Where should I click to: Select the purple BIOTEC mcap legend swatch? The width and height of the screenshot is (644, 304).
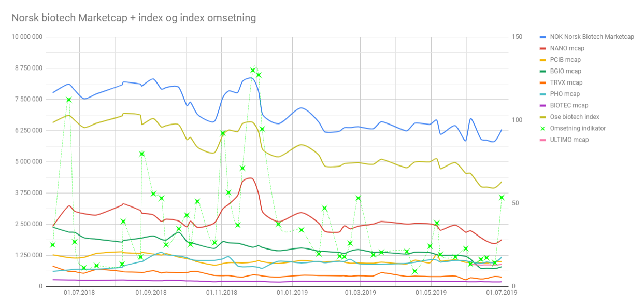tap(542, 105)
